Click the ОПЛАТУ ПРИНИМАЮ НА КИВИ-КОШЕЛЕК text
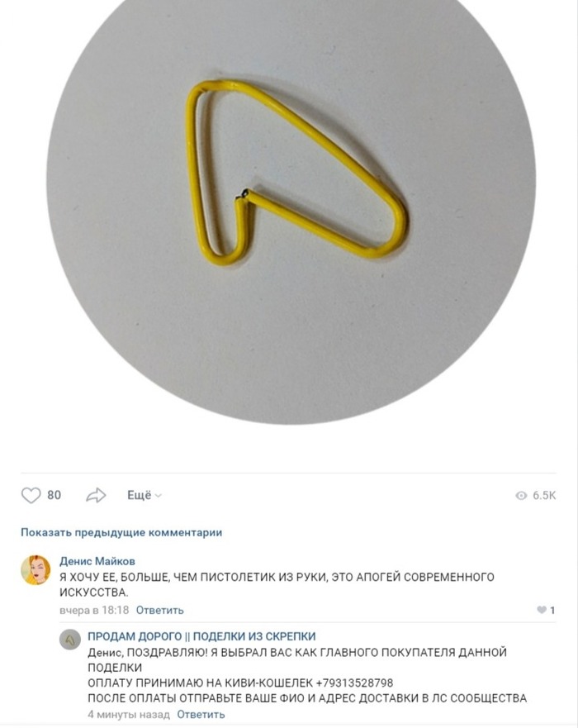The image size is (578, 728). click(x=200, y=683)
